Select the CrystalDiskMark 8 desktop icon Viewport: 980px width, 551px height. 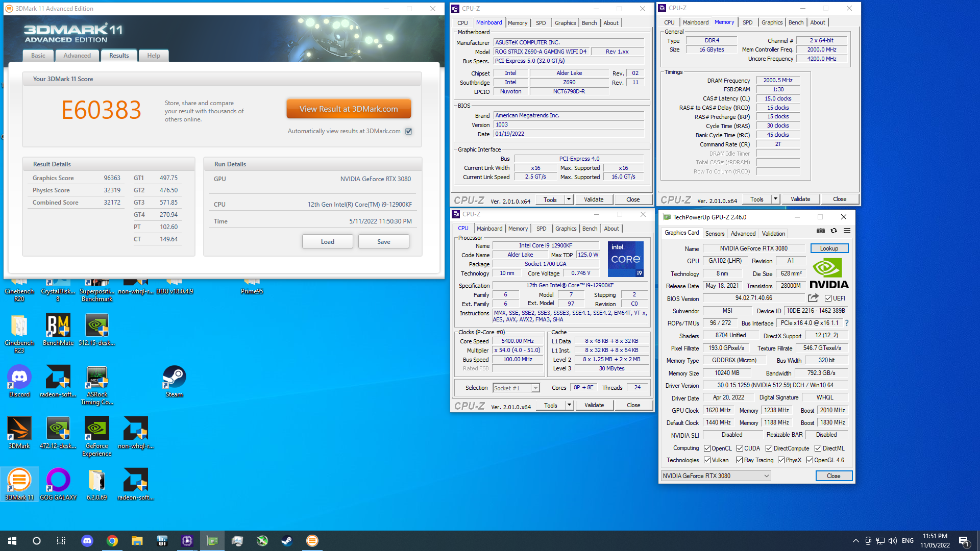tap(58, 290)
